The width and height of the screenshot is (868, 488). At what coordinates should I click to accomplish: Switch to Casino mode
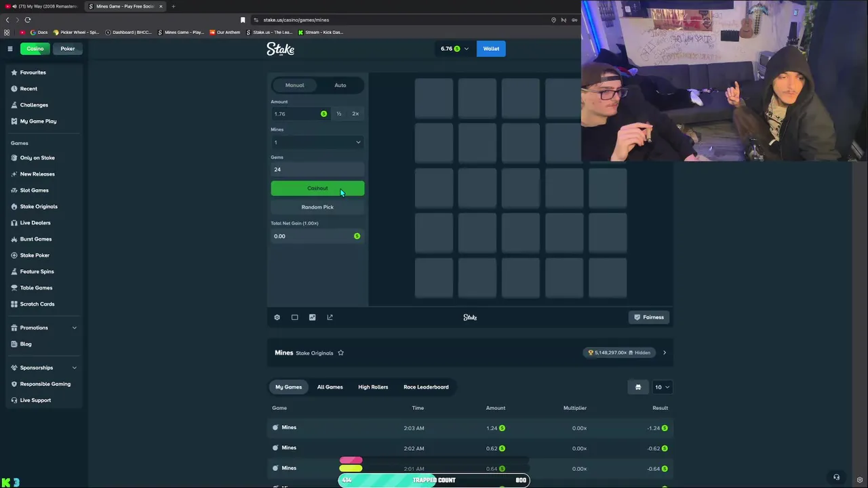[35, 49]
